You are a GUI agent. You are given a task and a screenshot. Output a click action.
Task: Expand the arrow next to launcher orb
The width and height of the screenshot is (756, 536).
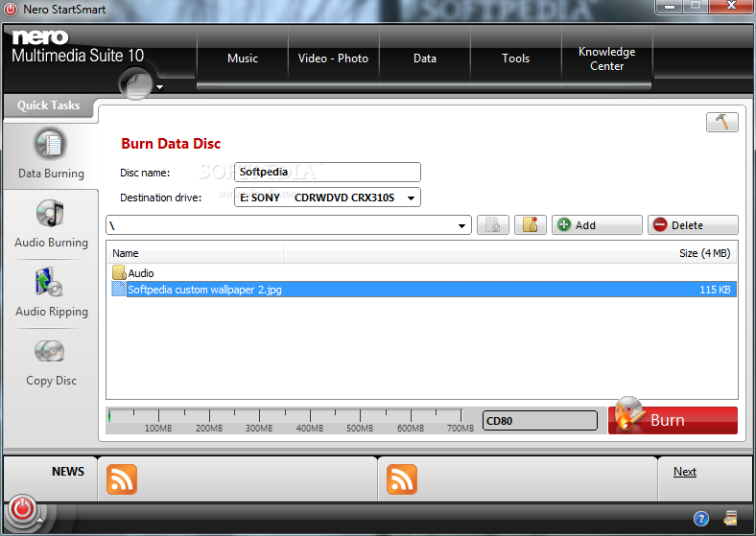coord(159,87)
